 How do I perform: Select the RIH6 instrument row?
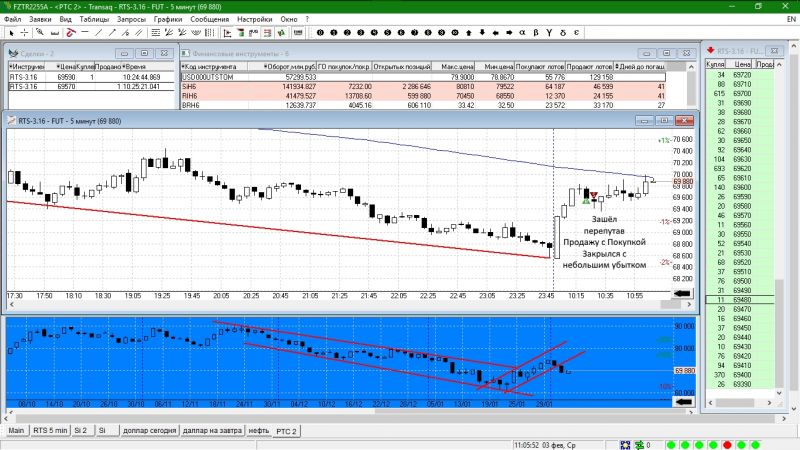tap(423, 96)
